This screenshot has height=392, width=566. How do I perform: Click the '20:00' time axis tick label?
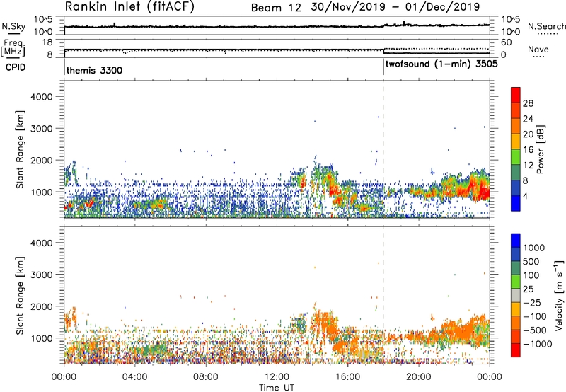(x=418, y=377)
